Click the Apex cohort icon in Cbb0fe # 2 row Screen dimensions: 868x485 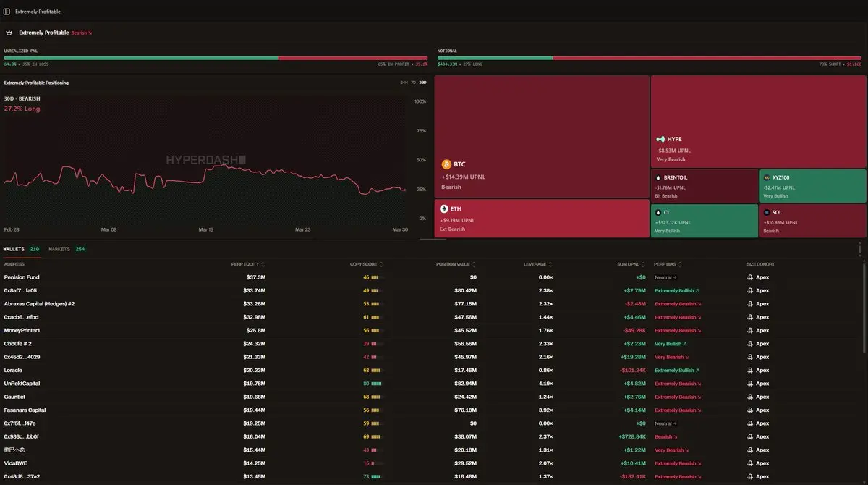750,344
